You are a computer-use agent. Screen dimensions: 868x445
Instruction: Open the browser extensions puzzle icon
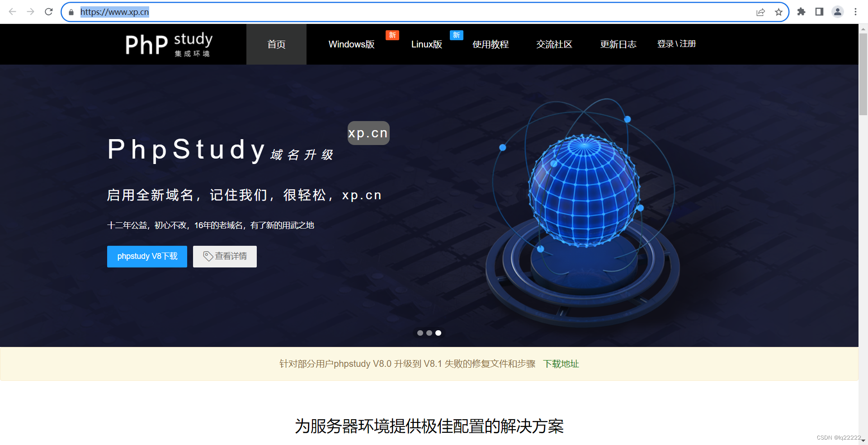click(x=801, y=12)
